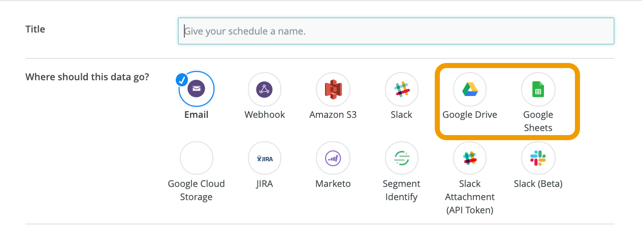The width and height of the screenshot is (644, 225).
Task: Click the "Slack (Beta)" text label
Action: [x=538, y=184]
